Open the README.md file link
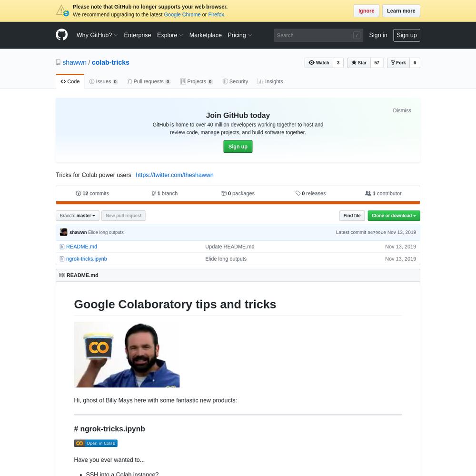 82,247
